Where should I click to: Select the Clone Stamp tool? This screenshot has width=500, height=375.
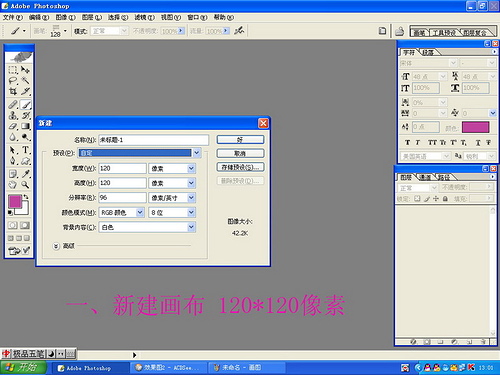click(13, 115)
